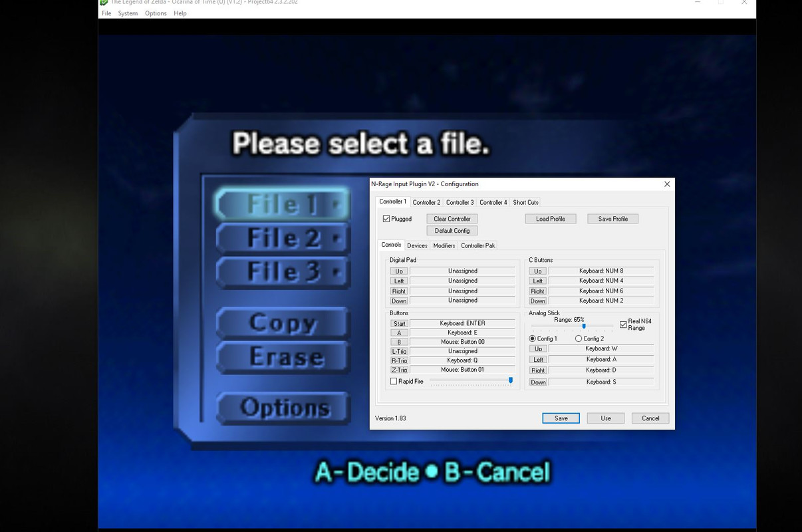Select the Config 2 radio button
Screen dimensions: 802x532
[x=579, y=338]
